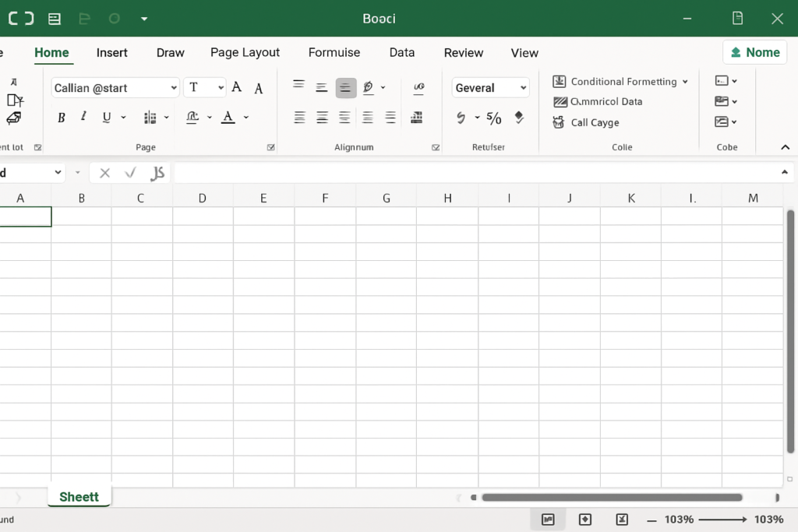Image resolution: width=798 pixels, height=532 pixels.
Task: Open the borders dropdown arrow
Action: (x=167, y=118)
